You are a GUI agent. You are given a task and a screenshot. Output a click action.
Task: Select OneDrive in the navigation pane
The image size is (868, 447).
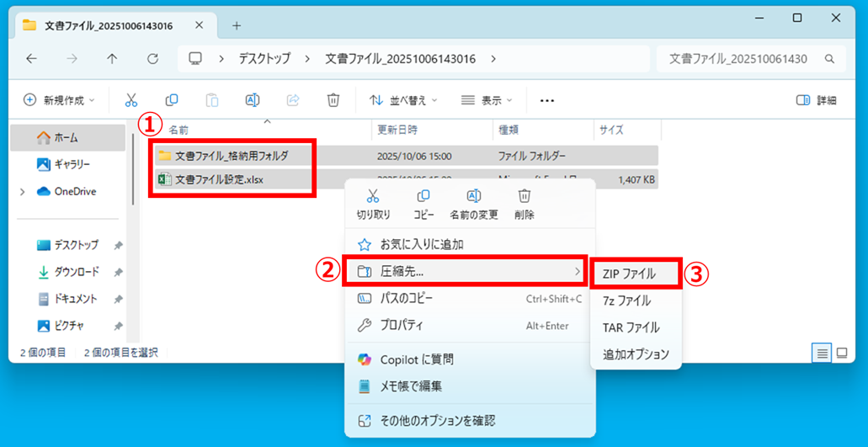pos(67,191)
